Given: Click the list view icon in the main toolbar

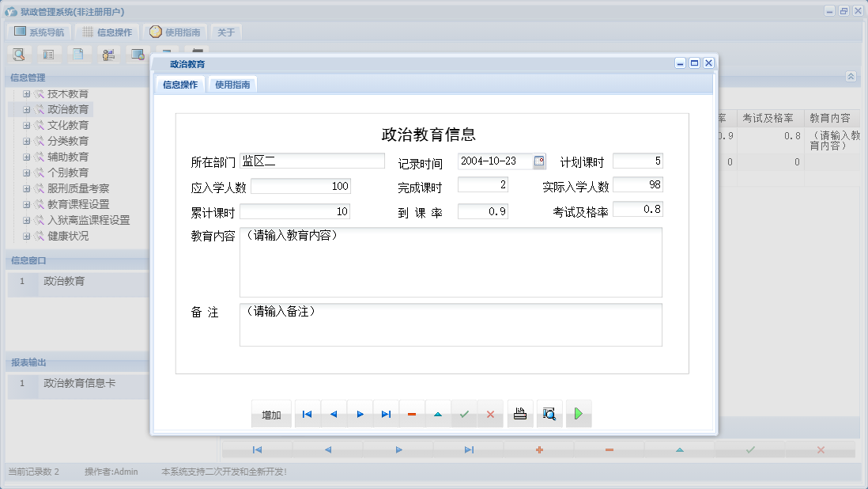Looking at the screenshot, I should tap(48, 54).
